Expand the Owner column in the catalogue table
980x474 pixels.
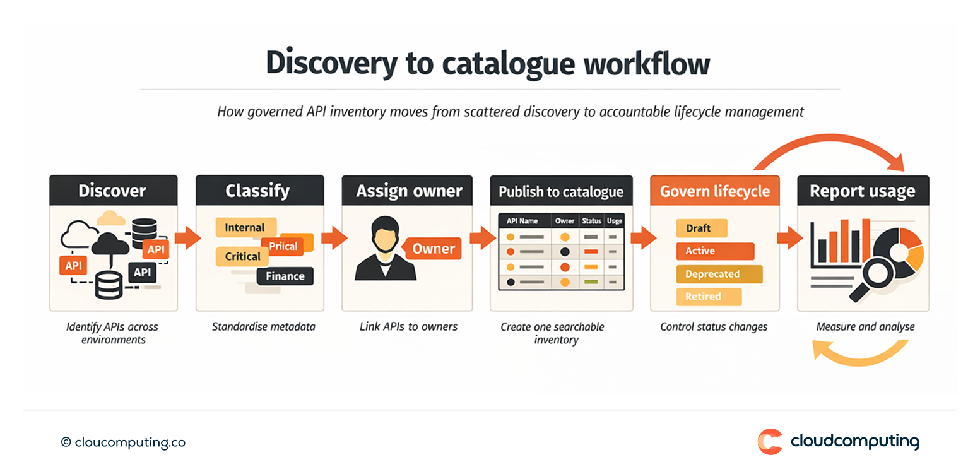click(565, 221)
